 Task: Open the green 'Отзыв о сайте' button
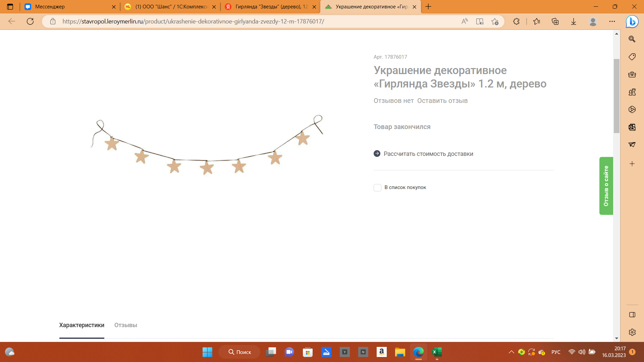click(x=606, y=186)
